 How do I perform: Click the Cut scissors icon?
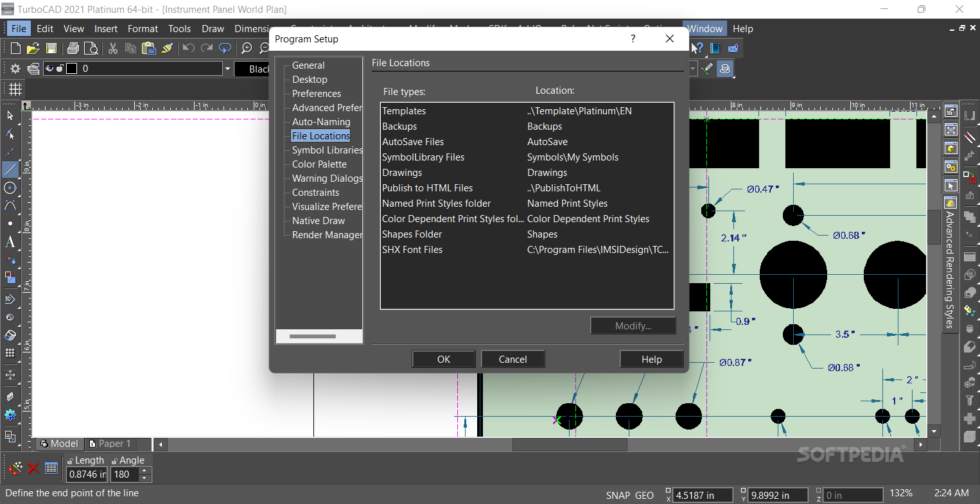click(113, 48)
